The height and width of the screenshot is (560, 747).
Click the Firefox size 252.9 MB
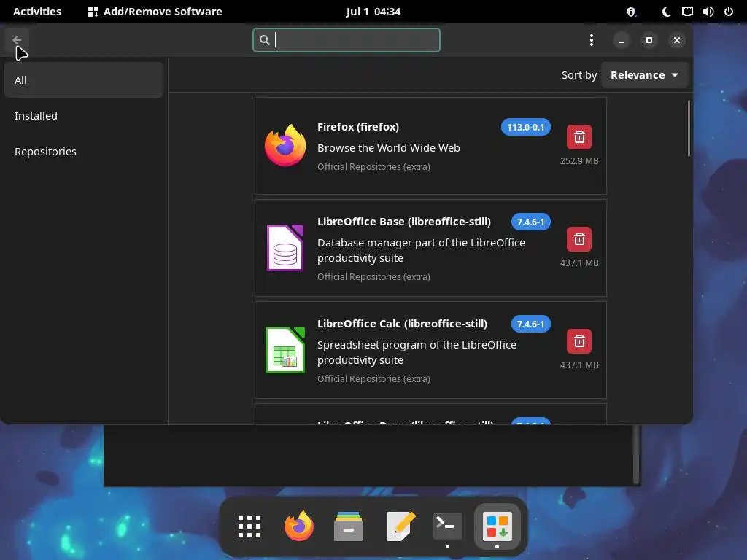(578, 161)
